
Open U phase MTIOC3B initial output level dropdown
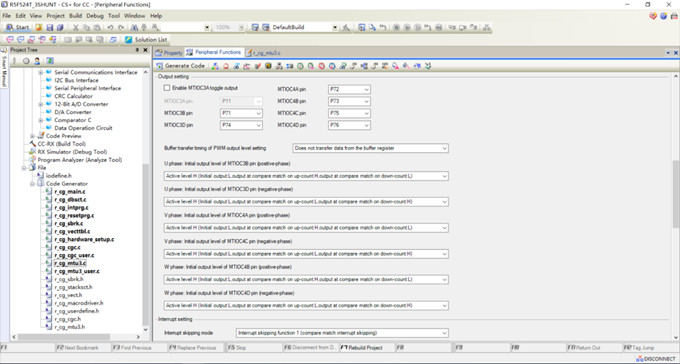click(306, 176)
